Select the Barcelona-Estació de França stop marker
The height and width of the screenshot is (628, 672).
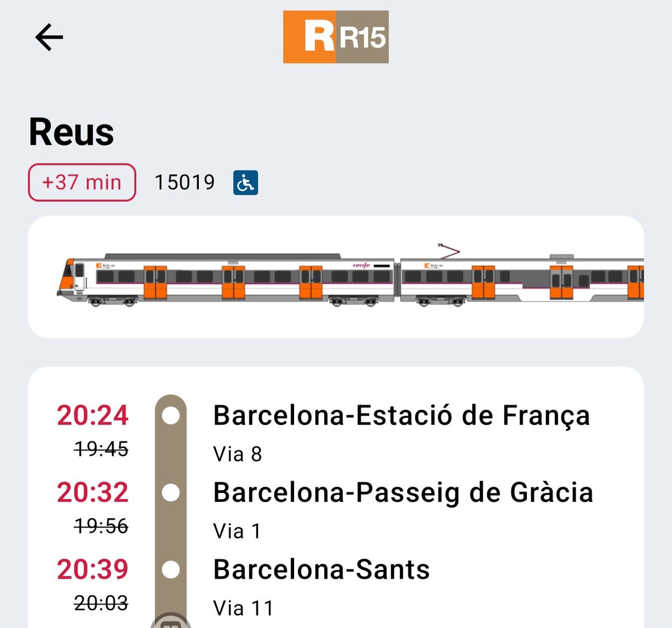pyautogui.click(x=171, y=416)
